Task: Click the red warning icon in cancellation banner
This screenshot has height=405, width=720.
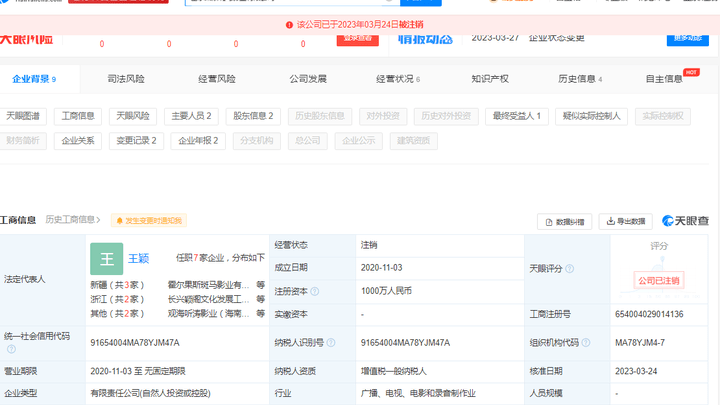Action: [289, 25]
